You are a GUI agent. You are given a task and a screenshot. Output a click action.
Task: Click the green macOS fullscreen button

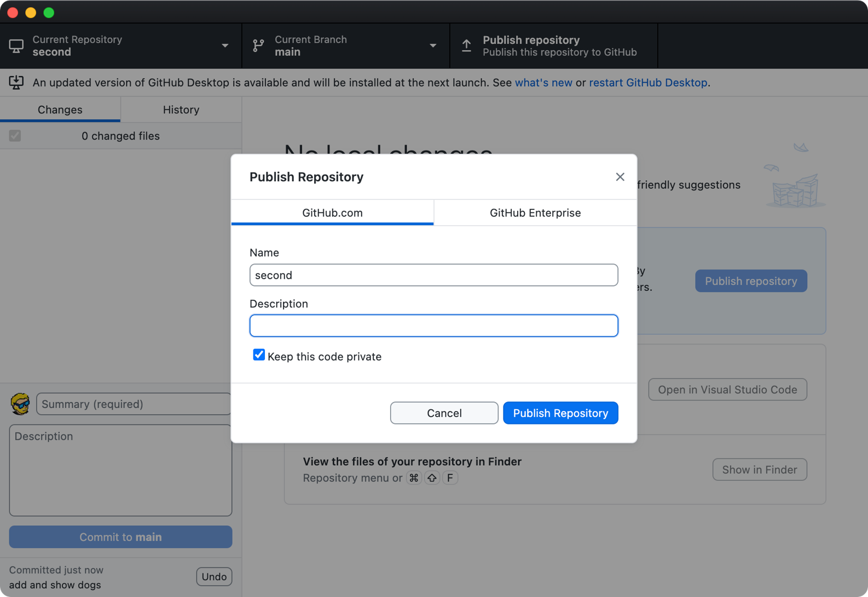(x=49, y=13)
